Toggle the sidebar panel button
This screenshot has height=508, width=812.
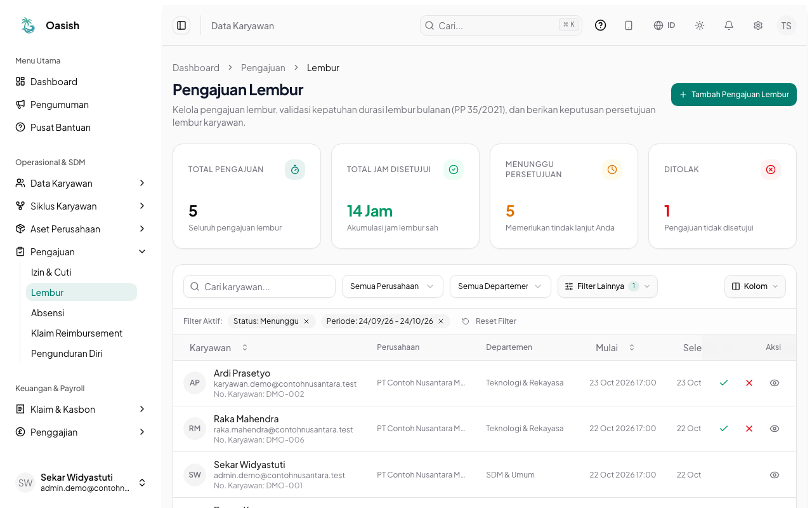click(181, 25)
